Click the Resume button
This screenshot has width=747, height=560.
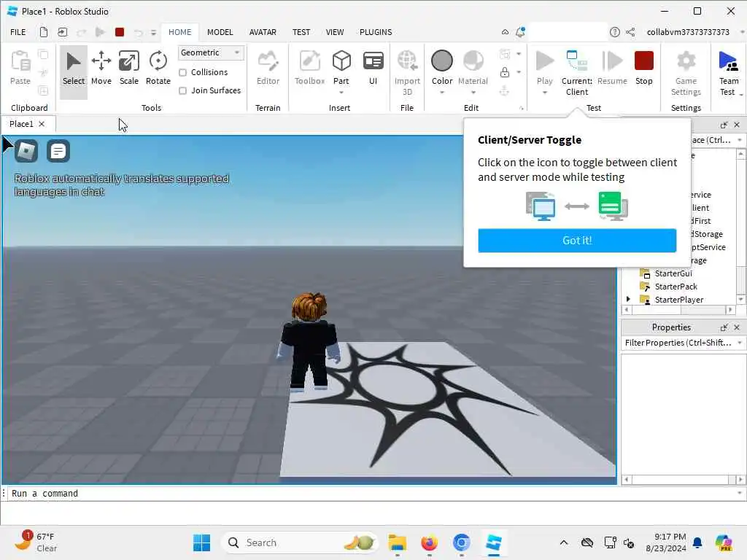pyautogui.click(x=612, y=69)
